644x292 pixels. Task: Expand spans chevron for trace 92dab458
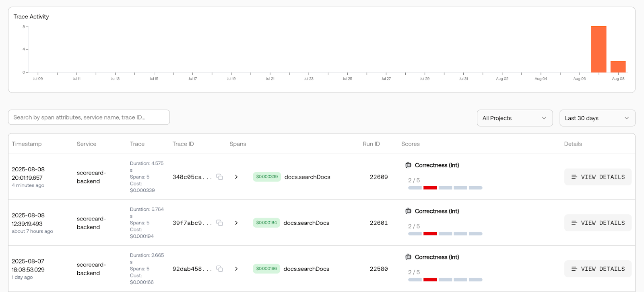[236, 269]
